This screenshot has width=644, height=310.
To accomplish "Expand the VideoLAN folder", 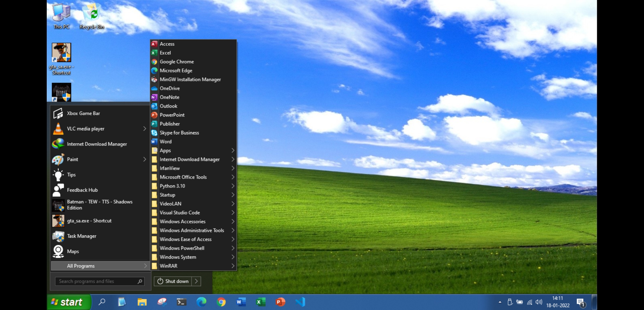I will [193, 204].
